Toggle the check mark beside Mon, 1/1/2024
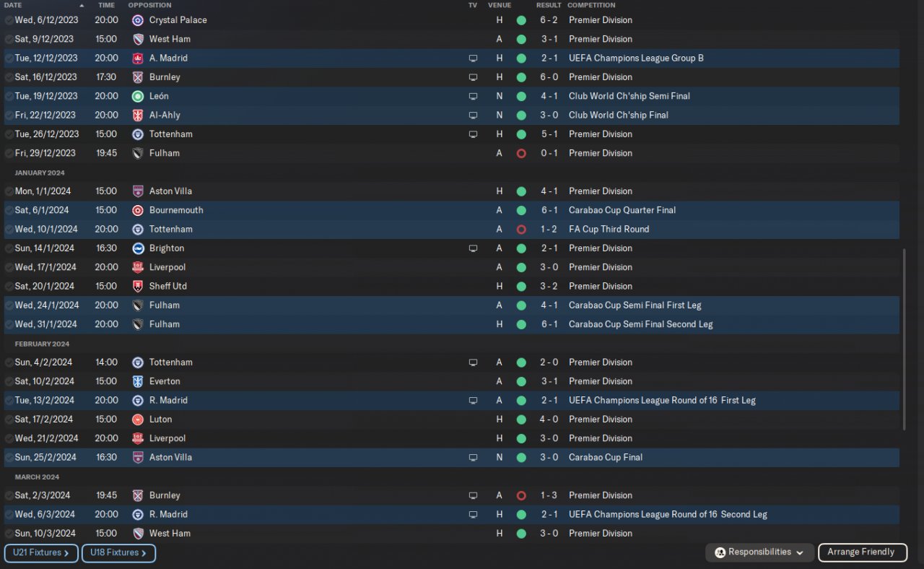Viewport: 924px width, 569px height. 9,191
